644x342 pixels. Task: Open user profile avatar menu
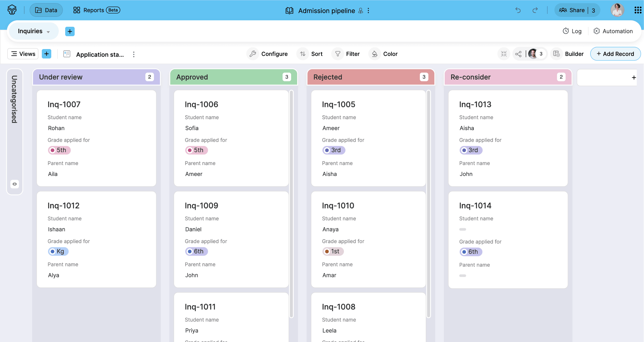click(x=617, y=10)
